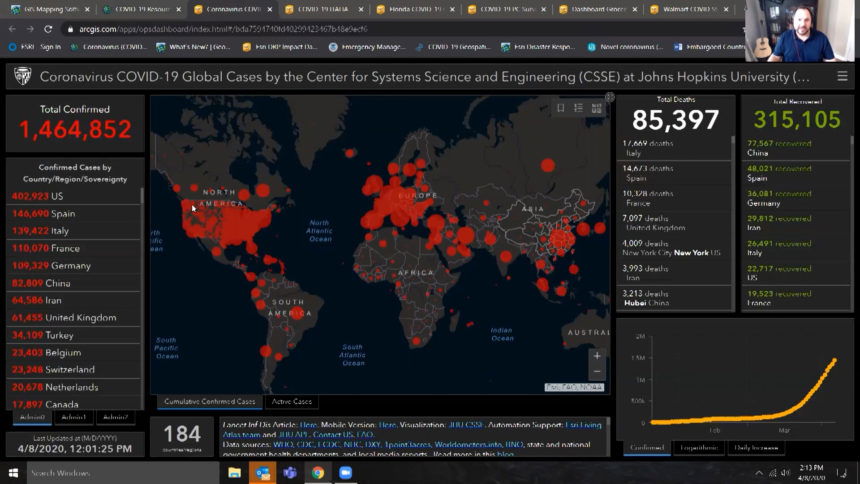Open the map bookmarks icon
This screenshot has width=860, height=484.
(x=560, y=108)
